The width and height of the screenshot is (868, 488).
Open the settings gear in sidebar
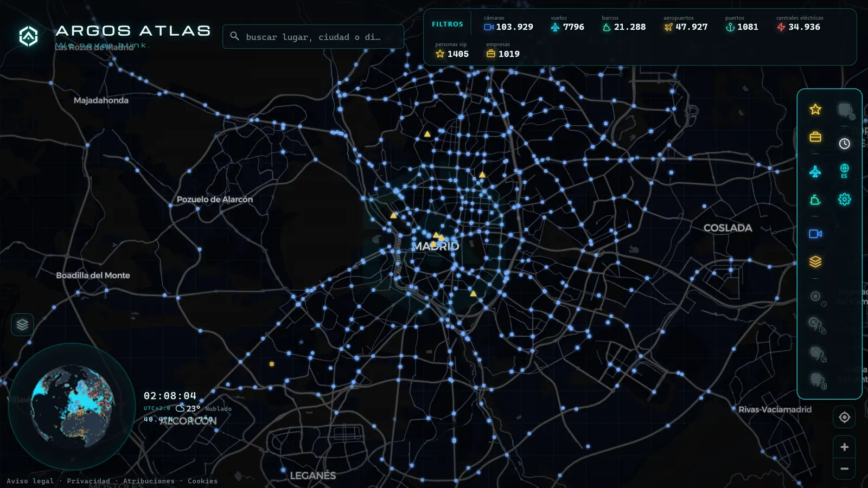coord(845,200)
